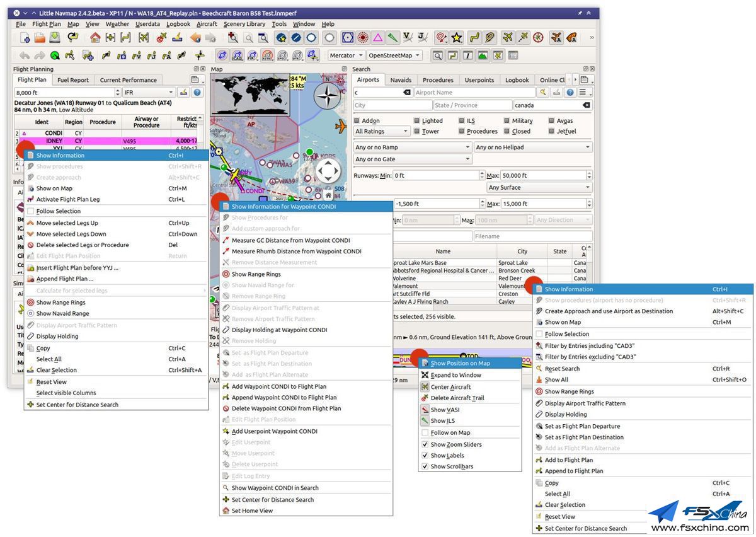
Task: Click the userpoints star toolbar icon
Action: coord(457,38)
